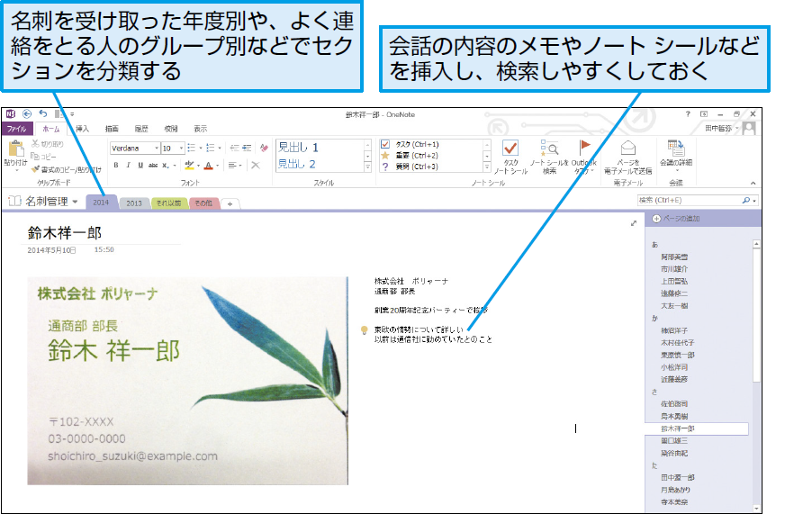The image size is (812, 514).
Task: Open the ファイル tab
Action: (17, 129)
